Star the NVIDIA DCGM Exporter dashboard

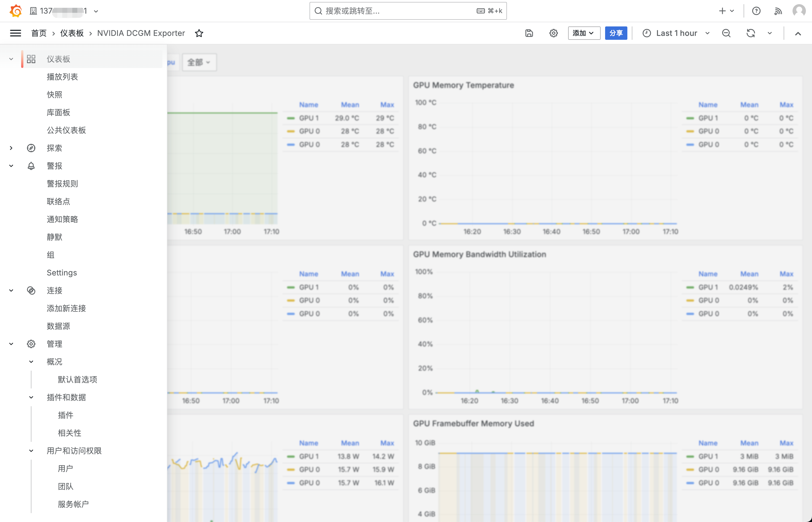(x=199, y=33)
